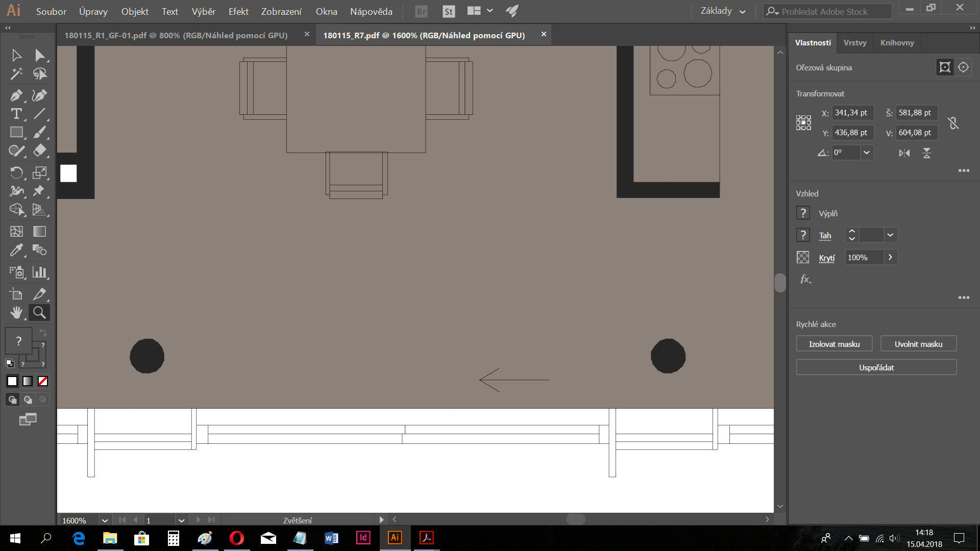Select the Warp width tool
Screen dimensions: 980x551
[x=16, y=191]
